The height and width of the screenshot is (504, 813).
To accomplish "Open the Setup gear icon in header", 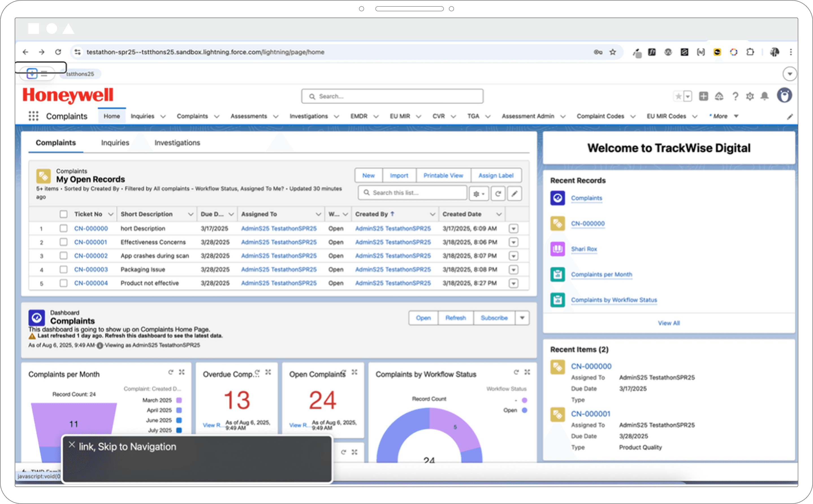I will (750, 96).
